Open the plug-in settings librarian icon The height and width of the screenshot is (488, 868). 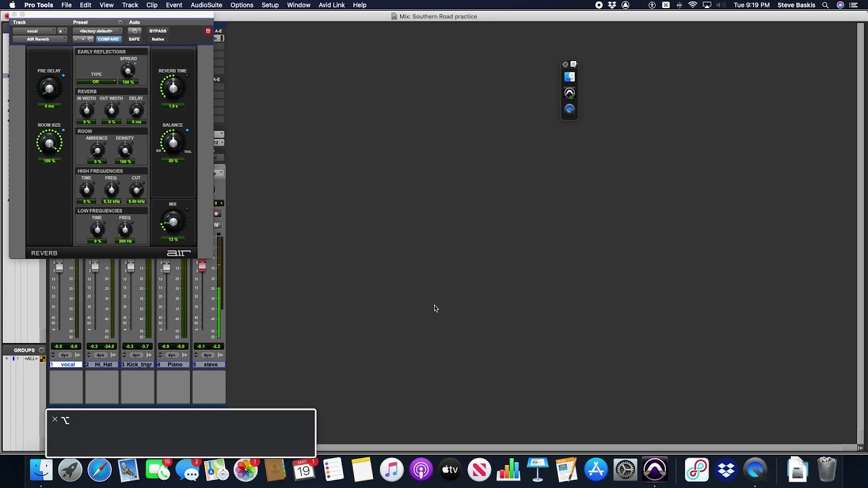90,39
